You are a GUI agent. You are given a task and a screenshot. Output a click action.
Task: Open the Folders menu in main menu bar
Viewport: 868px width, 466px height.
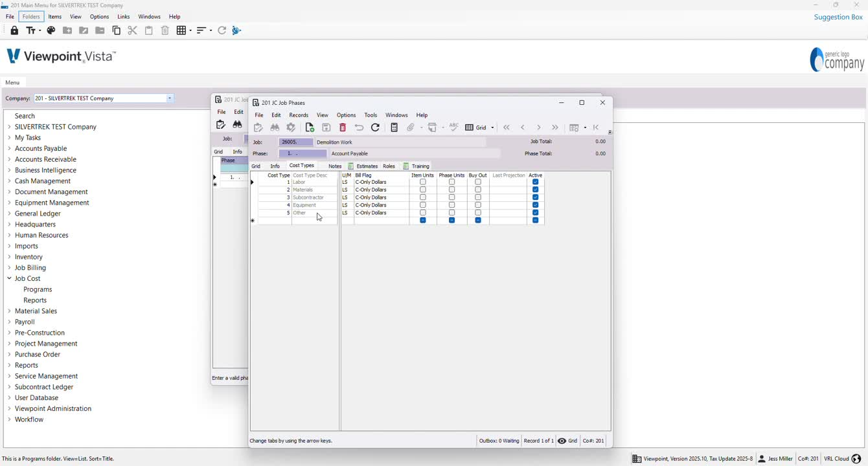[31, 17]
